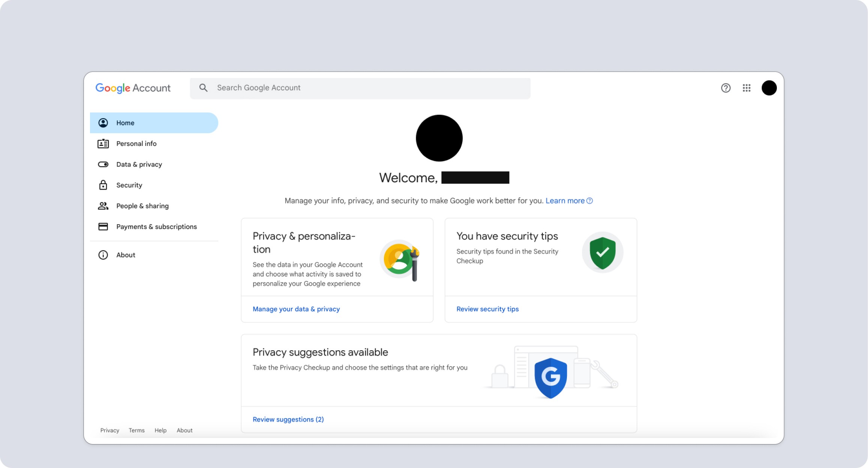
Task: Open Review suggestions (2) link
Action: pos(288,419)
